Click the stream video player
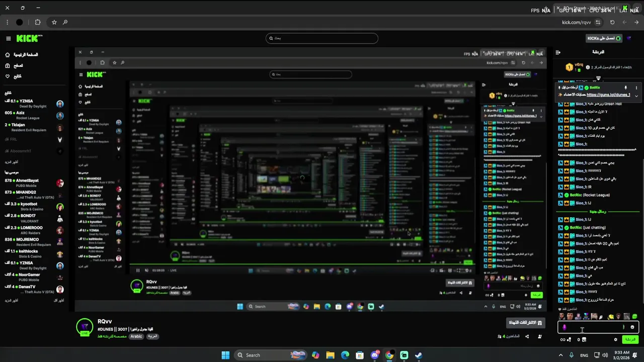 click(x=311, y=179)
